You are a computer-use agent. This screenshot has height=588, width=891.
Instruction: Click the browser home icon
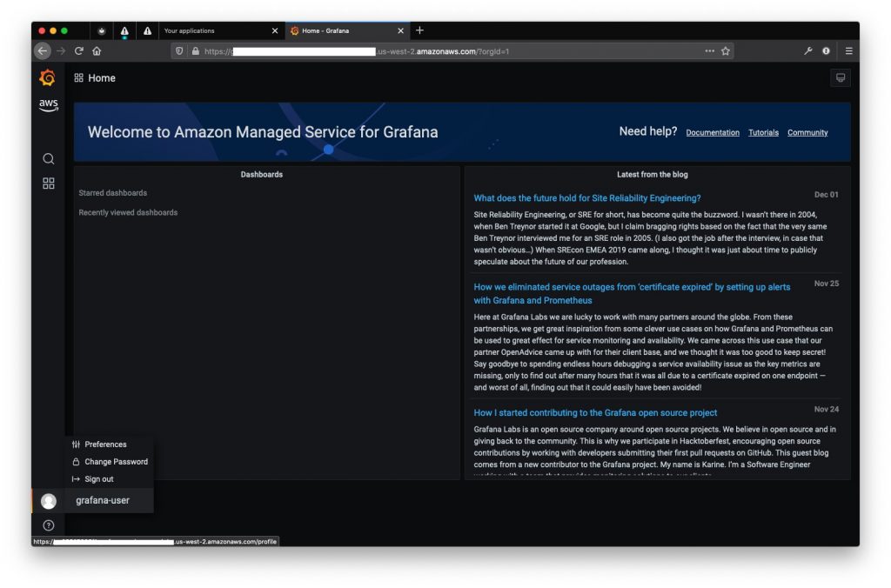pyautogui.click(x=97, y=51)
